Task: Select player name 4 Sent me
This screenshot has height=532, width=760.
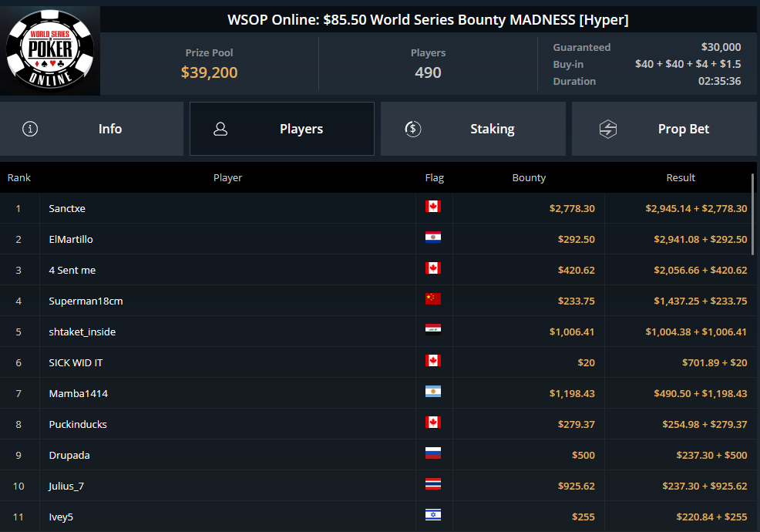Action: click(x=72, y=270)
